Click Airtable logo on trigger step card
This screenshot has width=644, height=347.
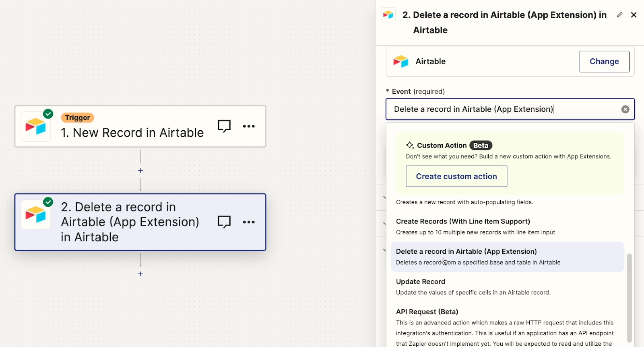click(36, 127)
